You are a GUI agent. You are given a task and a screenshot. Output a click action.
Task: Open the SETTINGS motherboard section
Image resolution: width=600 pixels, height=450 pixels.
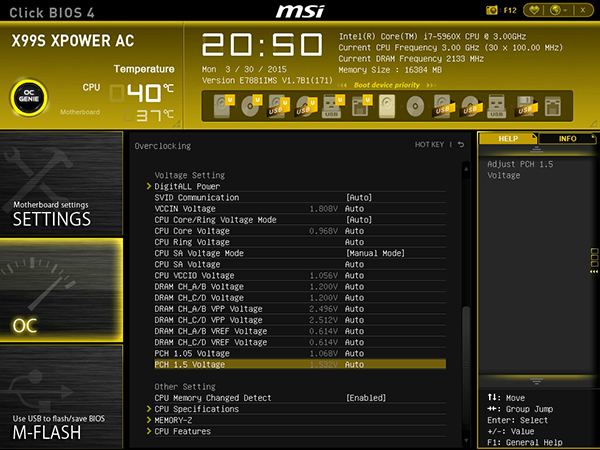pyautogui.click(x=61, y=183)
